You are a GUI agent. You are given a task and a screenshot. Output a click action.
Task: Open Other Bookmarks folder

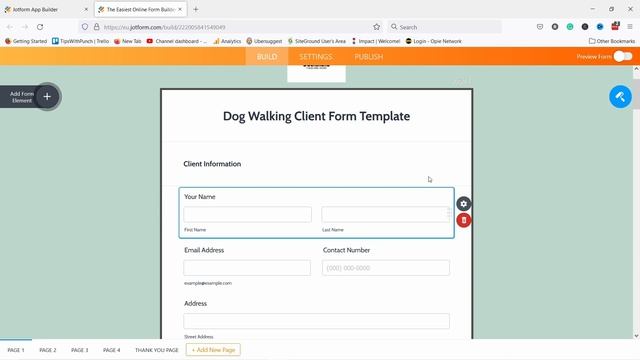[x=612, y=41]
